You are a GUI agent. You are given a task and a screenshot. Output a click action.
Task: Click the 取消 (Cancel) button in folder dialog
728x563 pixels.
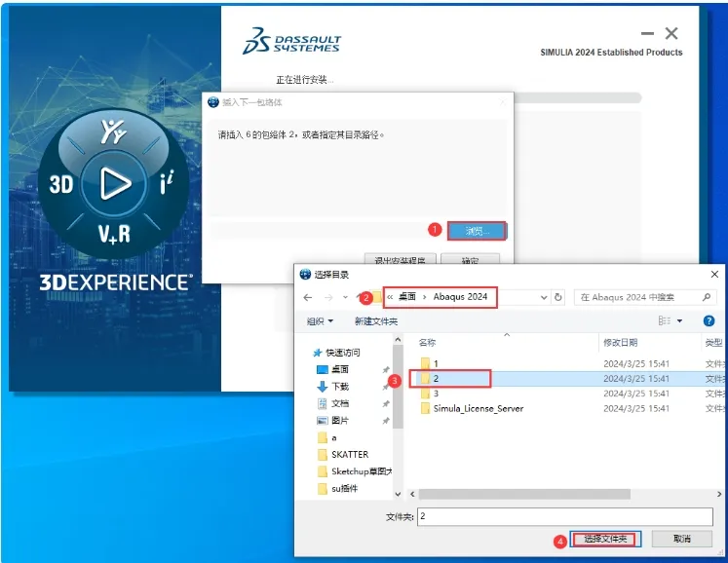(x=681, y=539)
